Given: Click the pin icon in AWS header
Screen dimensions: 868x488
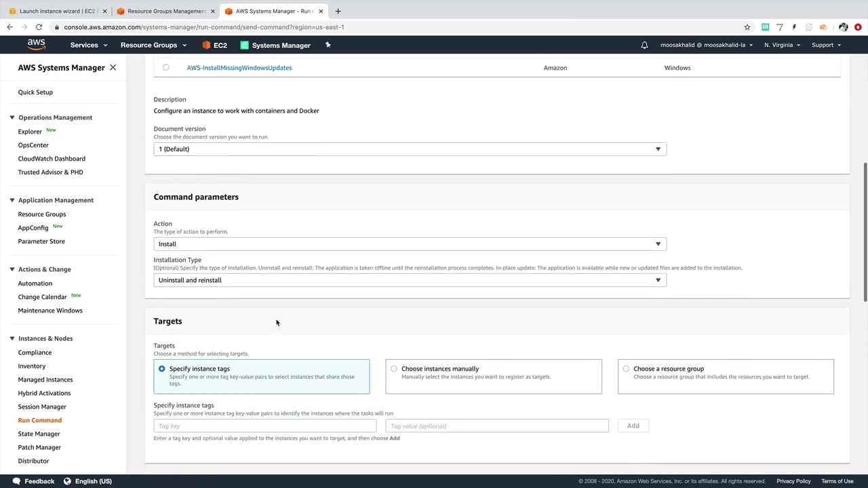Looking at the screenshot, I should click(328, 45).
